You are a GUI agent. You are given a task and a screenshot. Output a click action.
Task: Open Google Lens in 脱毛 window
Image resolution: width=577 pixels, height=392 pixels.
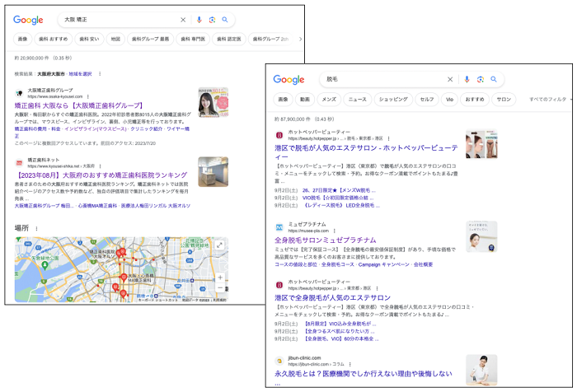tap(481, 79)
